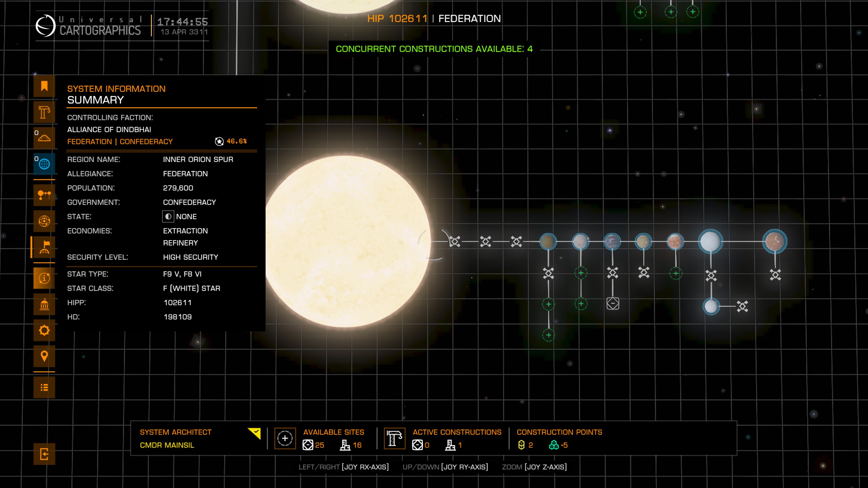Click the square station marker under third planet
Screen dimensions: 868x488
coord(613,303)
